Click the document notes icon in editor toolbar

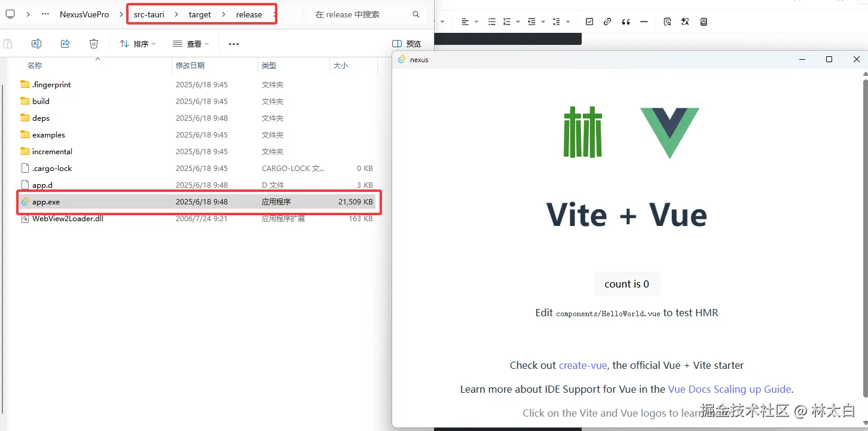coord(704,22)
